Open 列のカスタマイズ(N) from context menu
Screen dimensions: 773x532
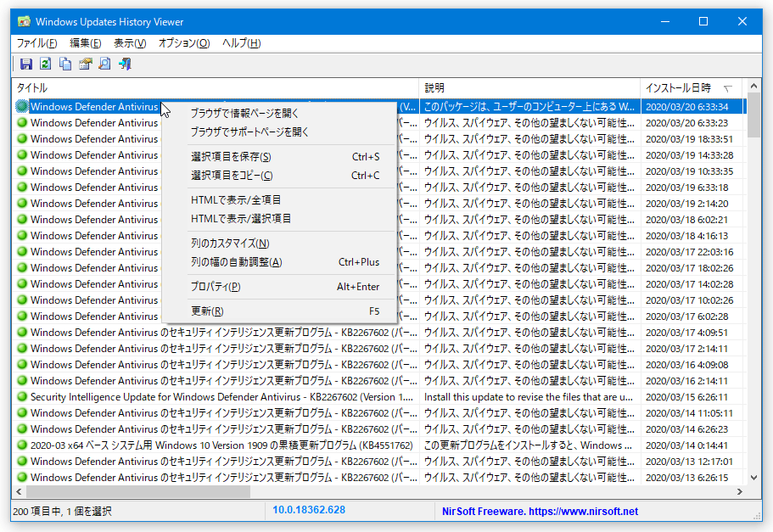pyautogui.click(x=279, y=244)
